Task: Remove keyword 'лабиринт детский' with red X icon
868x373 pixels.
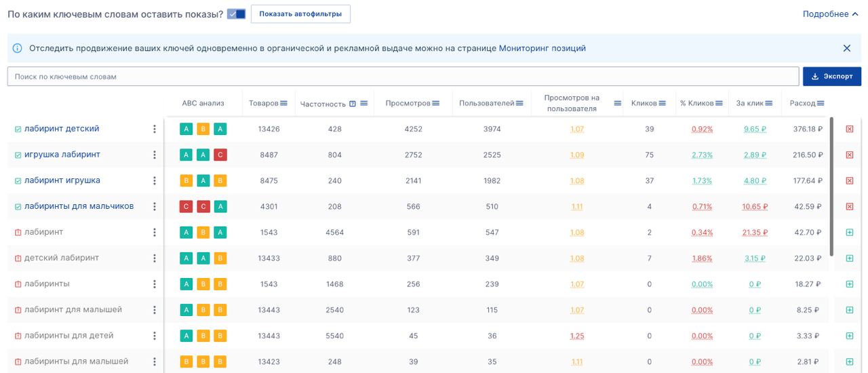Action: coord(850,129)
